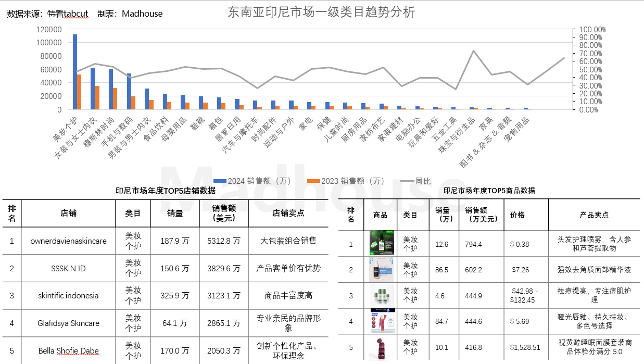Click the 女装与女士内衣 axis label
Viewport: 644px width, 364px height.
(x=76, y=137)
